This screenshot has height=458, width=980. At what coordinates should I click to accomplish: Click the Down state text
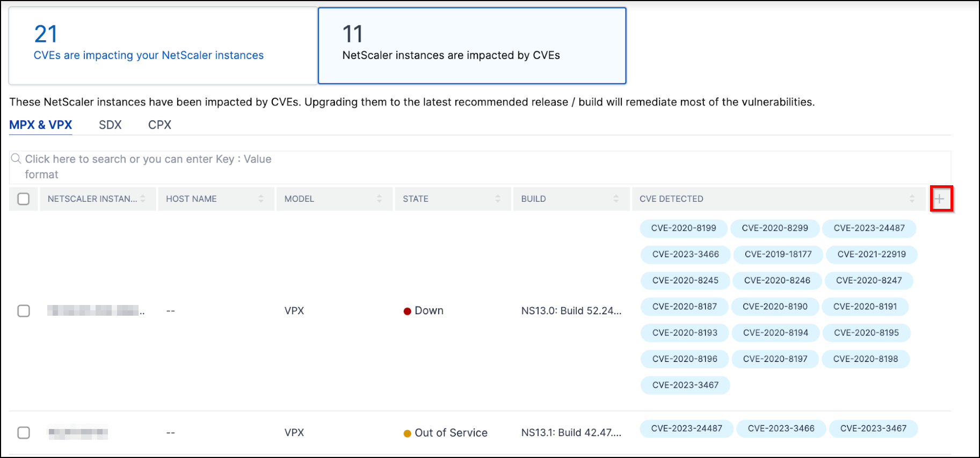(x=429, y=311)
